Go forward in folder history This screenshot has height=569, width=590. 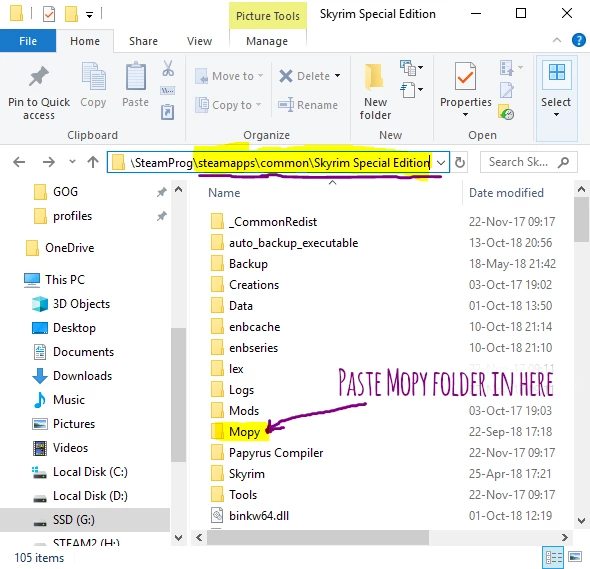pos(49,163)
